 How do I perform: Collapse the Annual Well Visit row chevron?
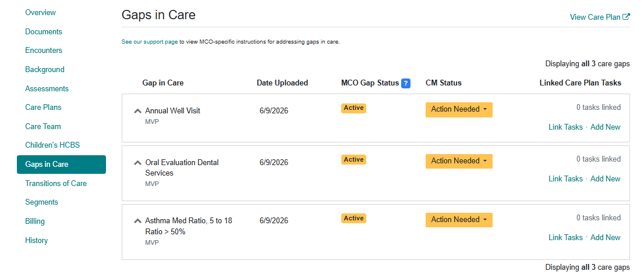click(x=137, y=110)
